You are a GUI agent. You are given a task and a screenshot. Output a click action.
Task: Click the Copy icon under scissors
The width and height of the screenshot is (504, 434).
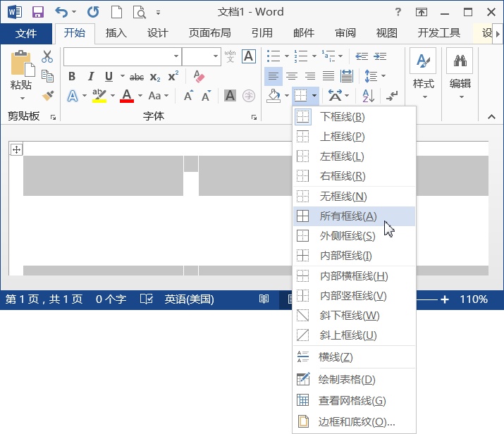pyautogui.click(x=47, y=76)
